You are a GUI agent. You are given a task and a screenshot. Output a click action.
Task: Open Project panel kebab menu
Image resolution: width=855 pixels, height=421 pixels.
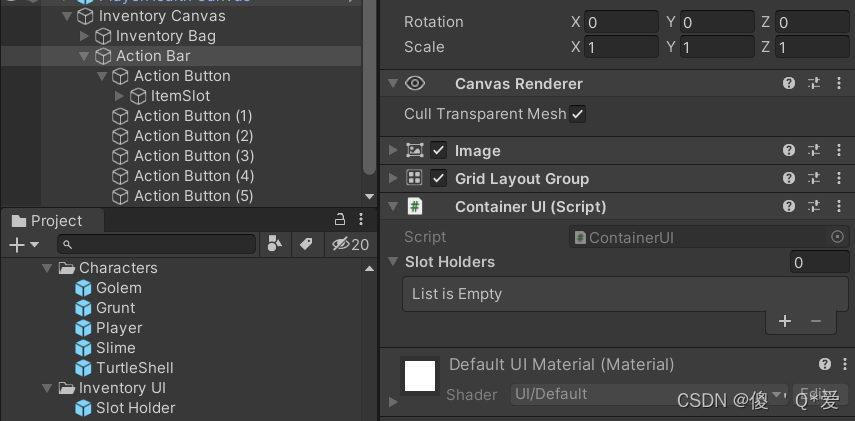360,219
